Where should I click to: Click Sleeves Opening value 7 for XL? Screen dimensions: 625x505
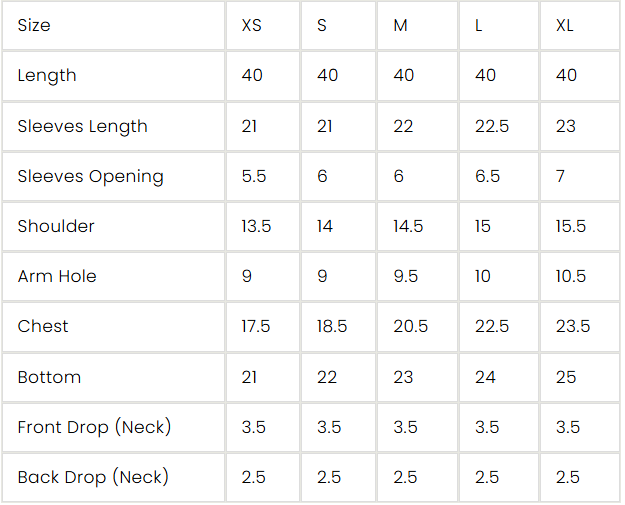[560, 176]
